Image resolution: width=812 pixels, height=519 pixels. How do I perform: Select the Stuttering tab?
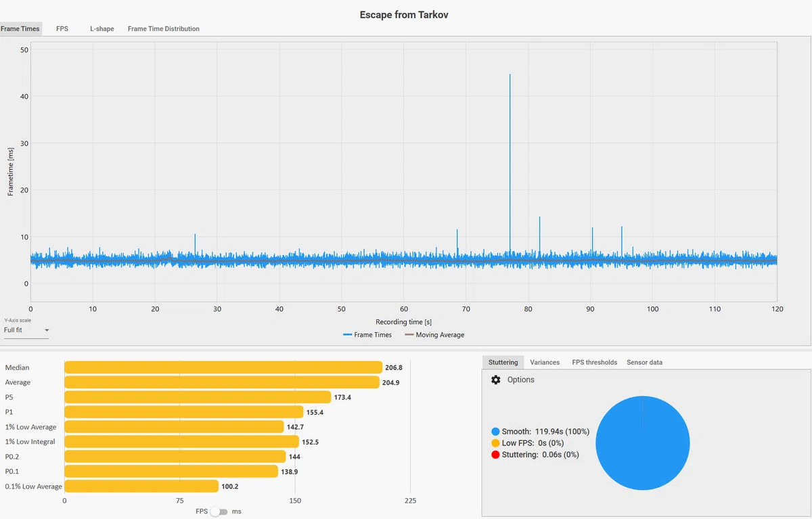point(503,362)
